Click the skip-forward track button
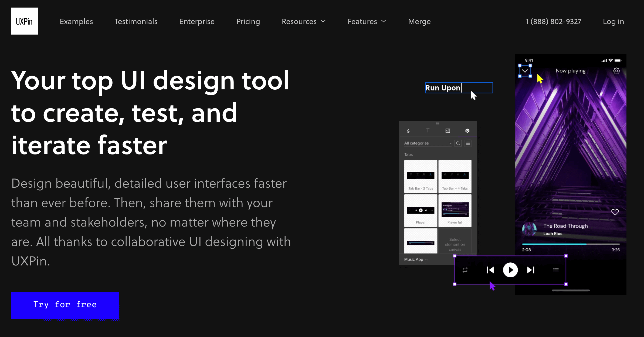The image size is (644, 337). point(530,270)
